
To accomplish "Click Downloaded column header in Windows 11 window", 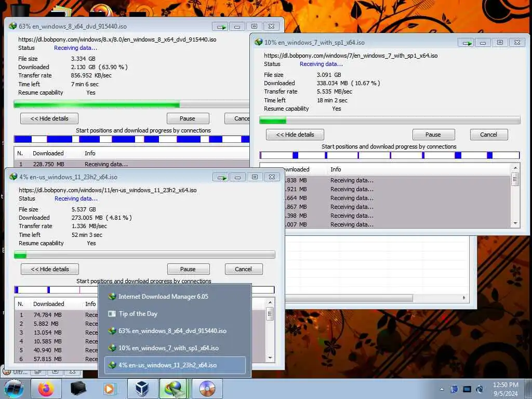I will pyautogui.click(x=48, y=304).
